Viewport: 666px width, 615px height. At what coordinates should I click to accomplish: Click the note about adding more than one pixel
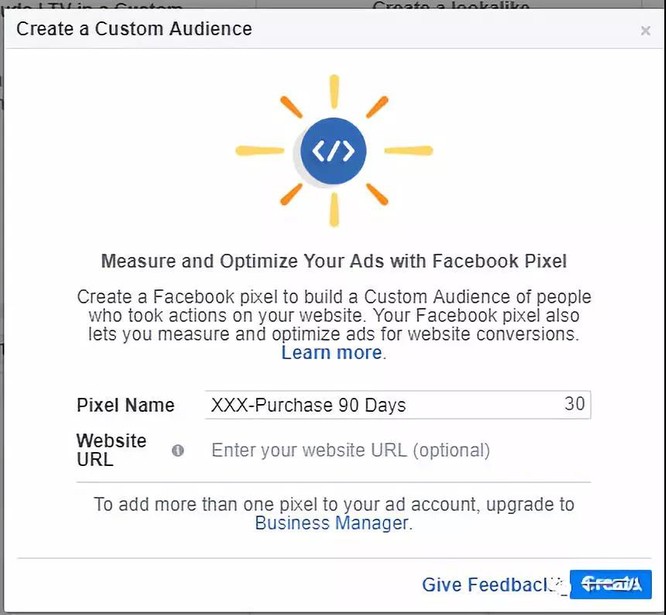(x=333, y=505)
